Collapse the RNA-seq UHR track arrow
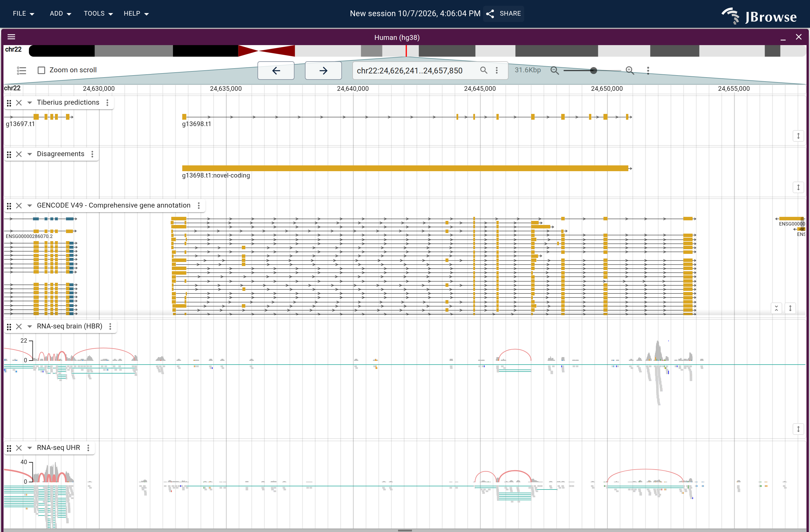 pyautogui.click(x=30, y=448)
